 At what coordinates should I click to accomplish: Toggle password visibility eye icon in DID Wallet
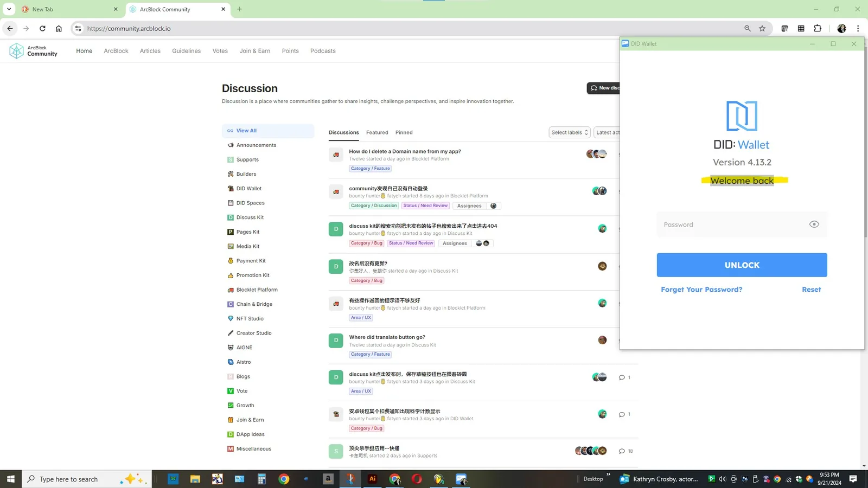[814, 224]
